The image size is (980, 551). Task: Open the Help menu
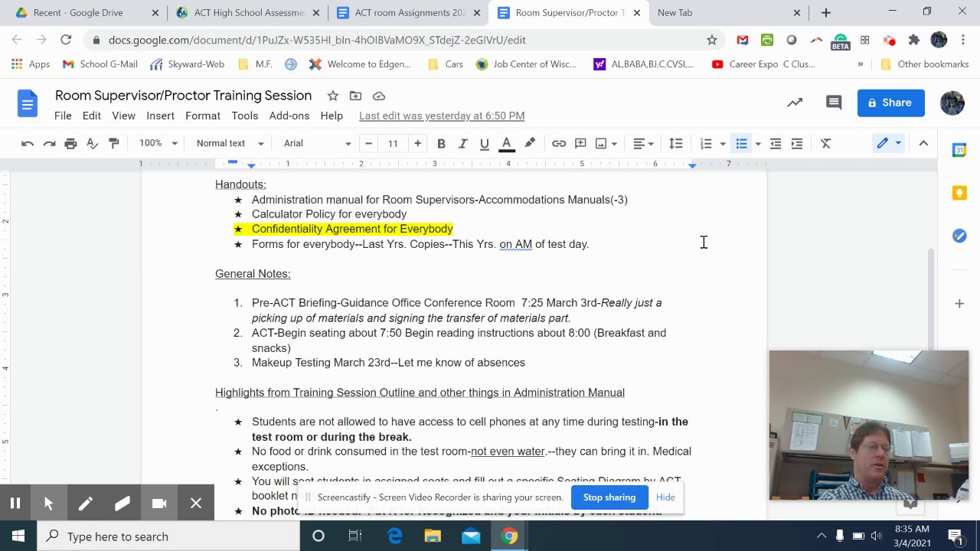pyautogui.click(x=332, y=116)
